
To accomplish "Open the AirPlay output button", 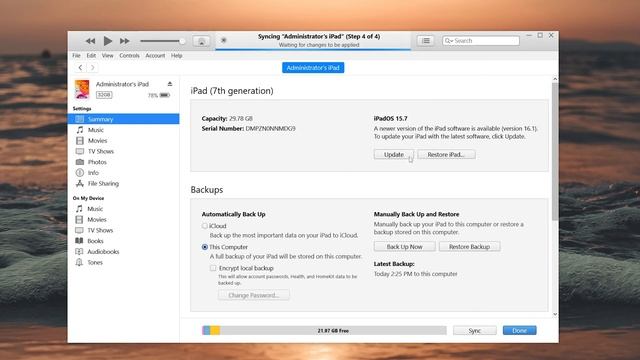I will [201, 41].
